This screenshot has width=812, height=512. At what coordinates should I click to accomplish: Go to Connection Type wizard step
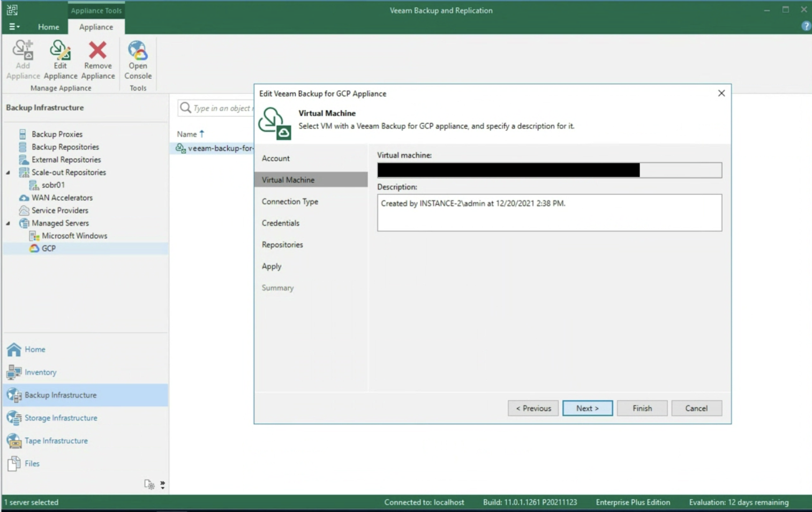pyautogui.click(x=290, y=201)
